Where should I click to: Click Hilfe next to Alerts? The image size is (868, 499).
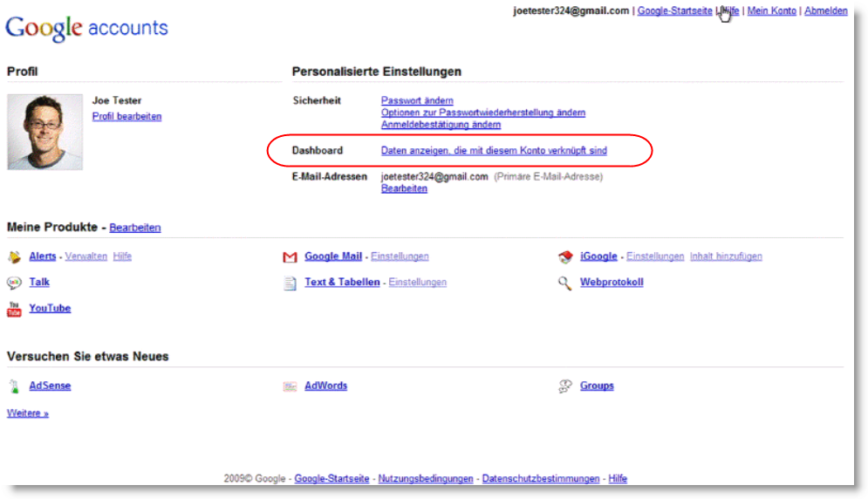(122, 256)
